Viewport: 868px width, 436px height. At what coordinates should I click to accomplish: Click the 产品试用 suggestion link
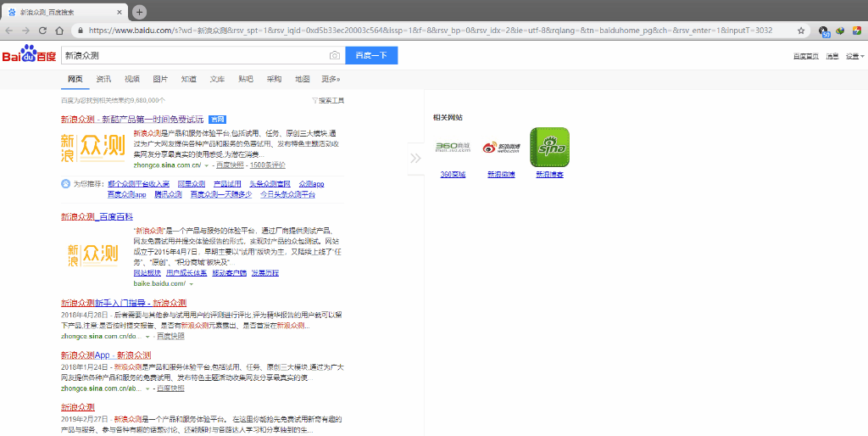coord(227,184)
